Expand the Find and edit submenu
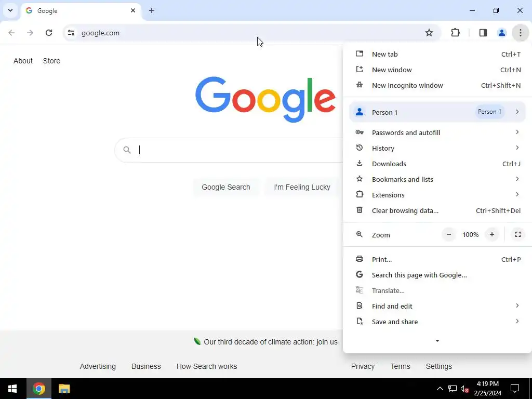The image size is (532, 399). [x=437, y=307]
